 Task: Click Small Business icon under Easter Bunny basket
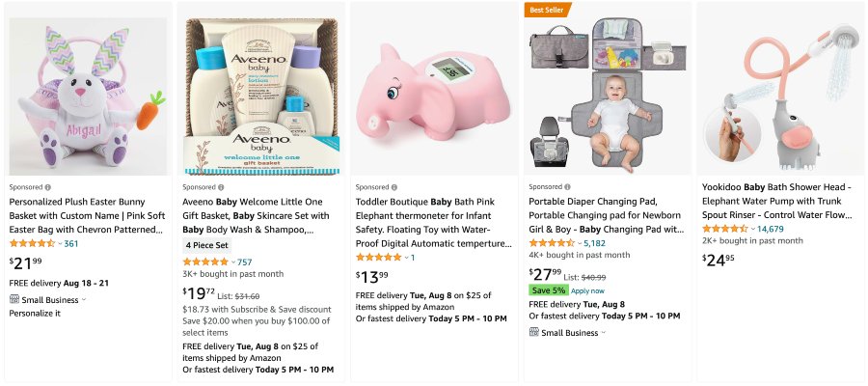pos(14,299)
